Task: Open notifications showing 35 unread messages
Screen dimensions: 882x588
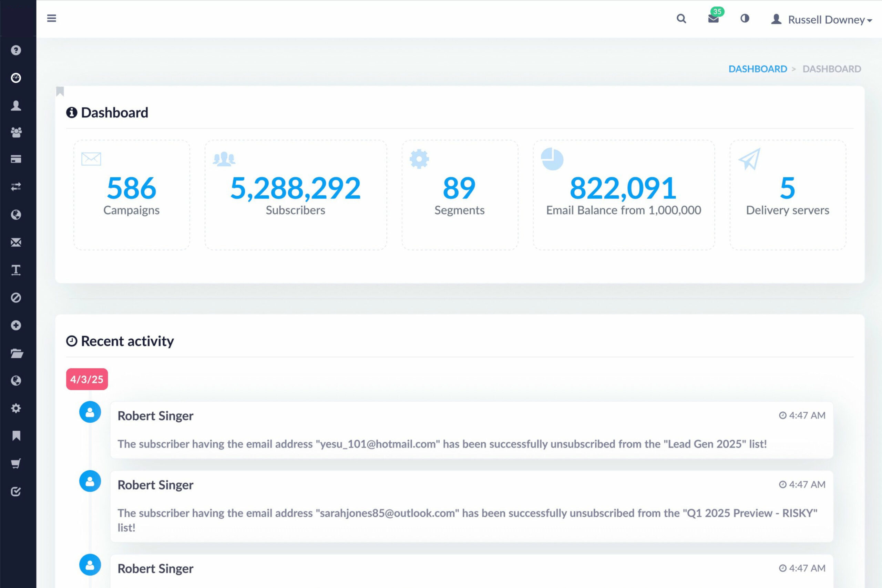Action: 713,19
